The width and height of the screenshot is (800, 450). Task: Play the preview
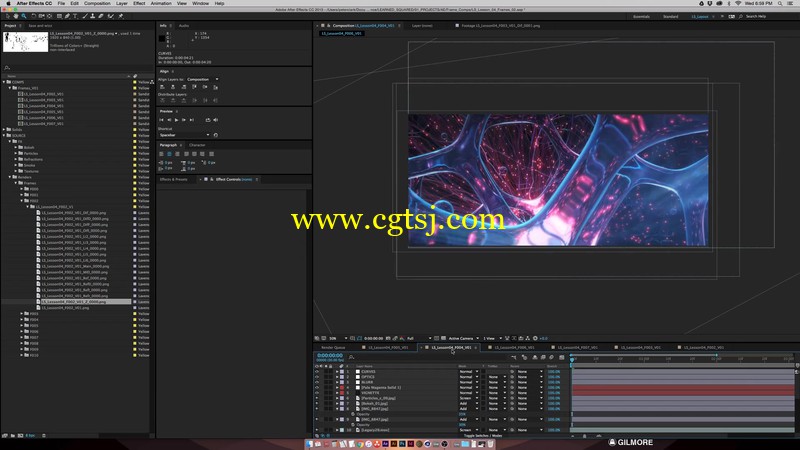pyautogui.click(x=177, y=120)
